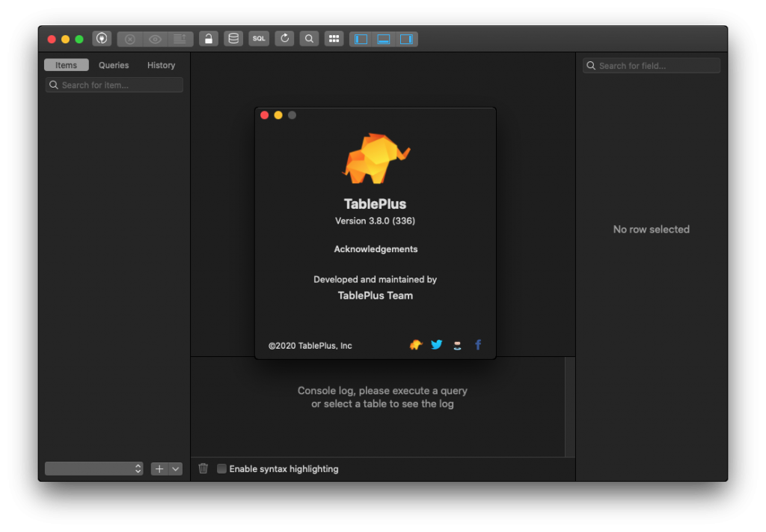Click the discard changes X toolbar icon
The image size is (766, 532).
tap(130, 39)
